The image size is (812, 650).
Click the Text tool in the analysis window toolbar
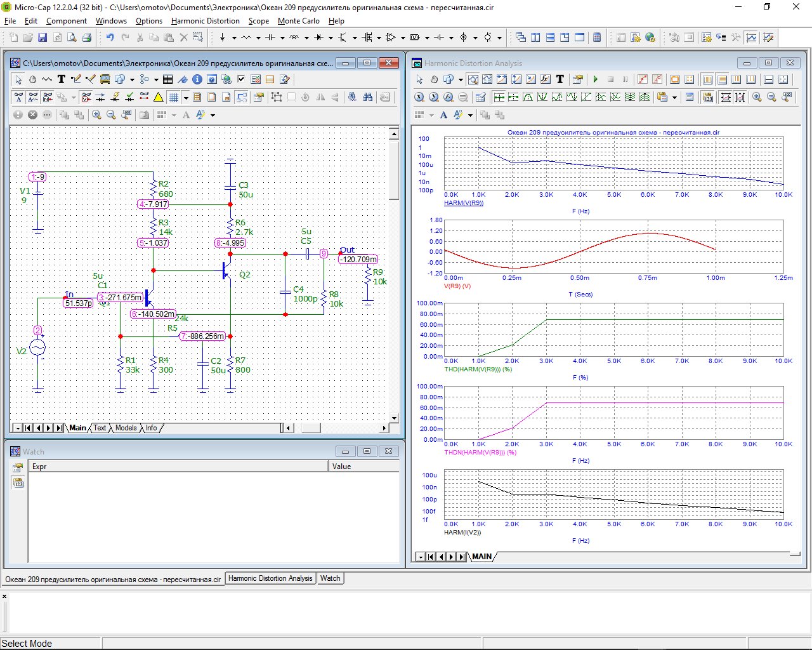pos(560,79)
